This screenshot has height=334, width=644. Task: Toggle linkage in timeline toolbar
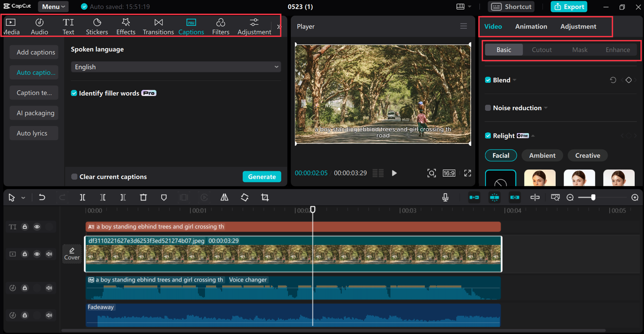(515, 197)
